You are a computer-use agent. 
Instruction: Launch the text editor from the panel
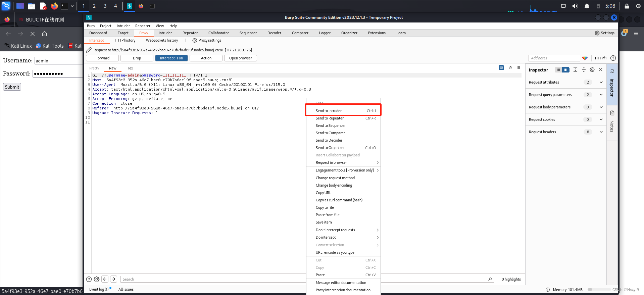43,6
